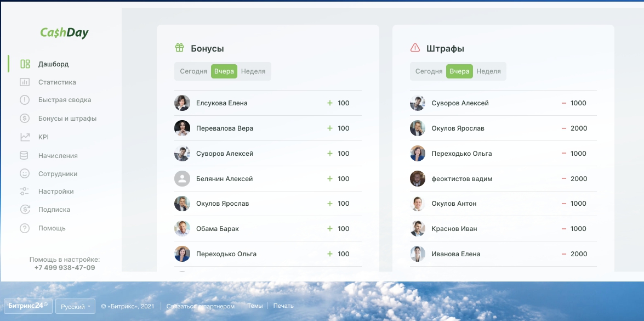Open the Бонусы и штрафы section
The image size is (644, 321).
pos(67,119)
